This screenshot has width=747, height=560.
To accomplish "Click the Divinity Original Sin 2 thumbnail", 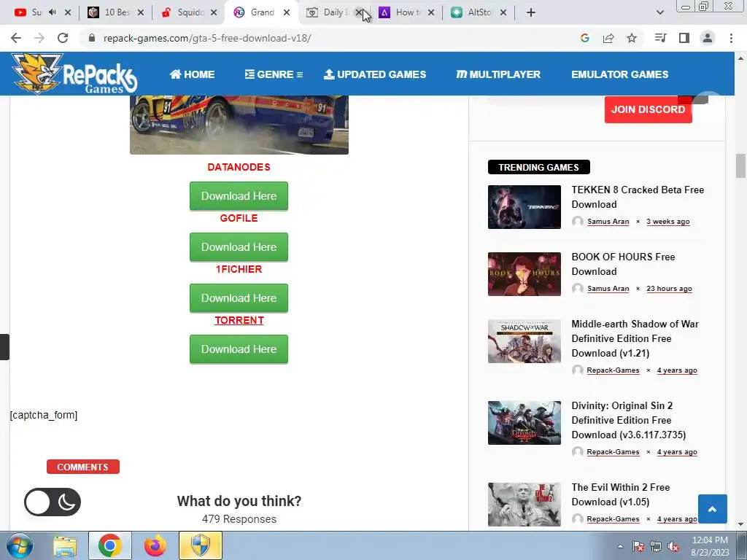I will [x=524, y=423].
